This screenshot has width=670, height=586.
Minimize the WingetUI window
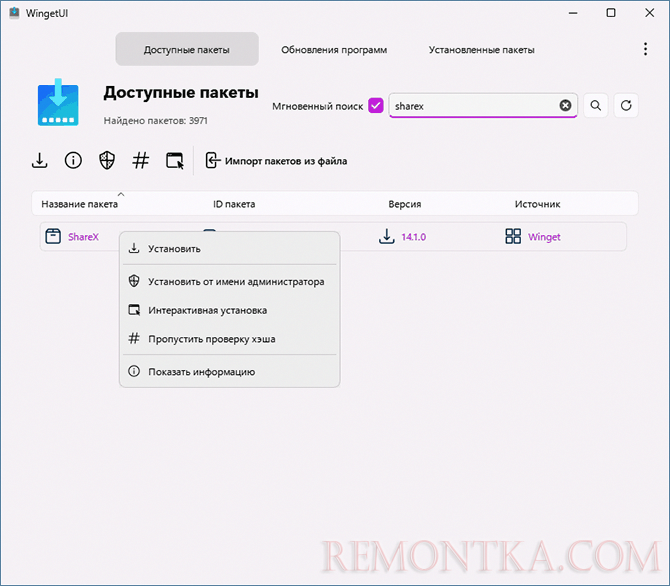coord(573,13)
